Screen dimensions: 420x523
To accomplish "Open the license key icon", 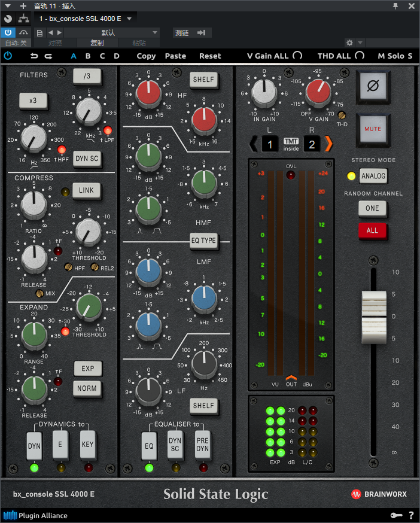I will tap(396, 515).
